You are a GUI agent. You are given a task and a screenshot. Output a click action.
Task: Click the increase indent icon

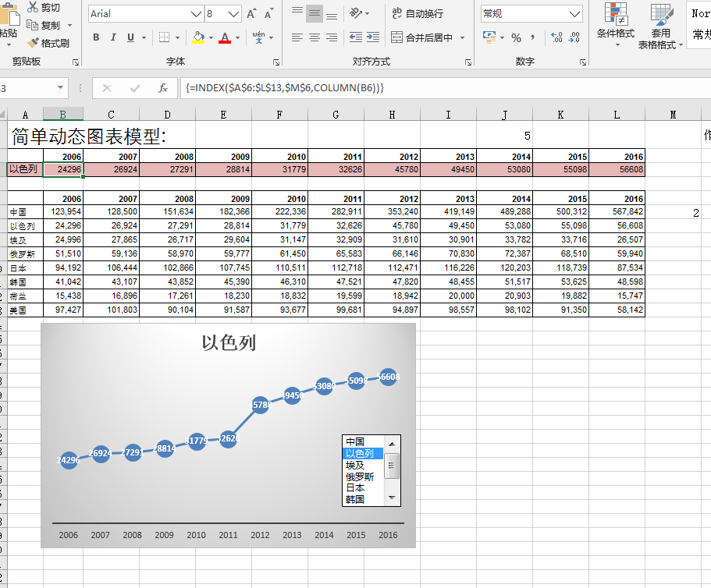tap(373, 37)
